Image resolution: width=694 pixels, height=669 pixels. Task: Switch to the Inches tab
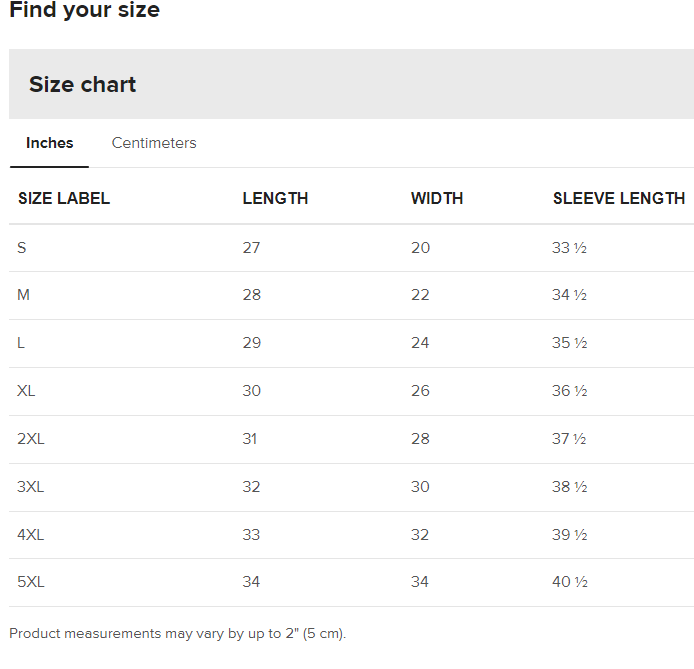(x=50, y=143)
